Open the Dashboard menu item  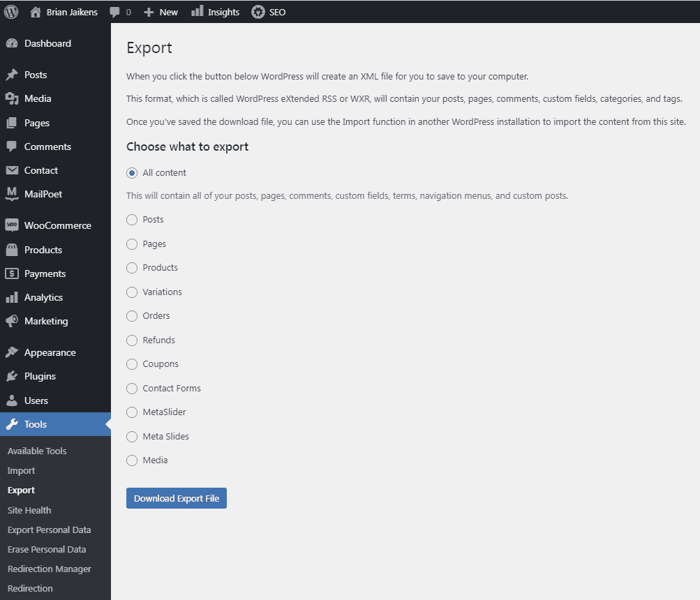point(47,43)
